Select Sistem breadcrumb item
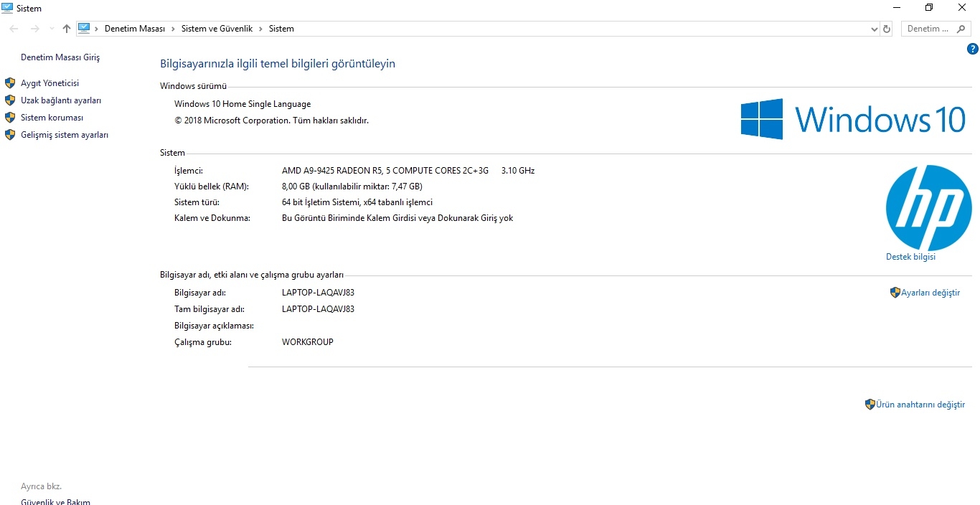Screen dimensions: 980x505 coord(281,29)
